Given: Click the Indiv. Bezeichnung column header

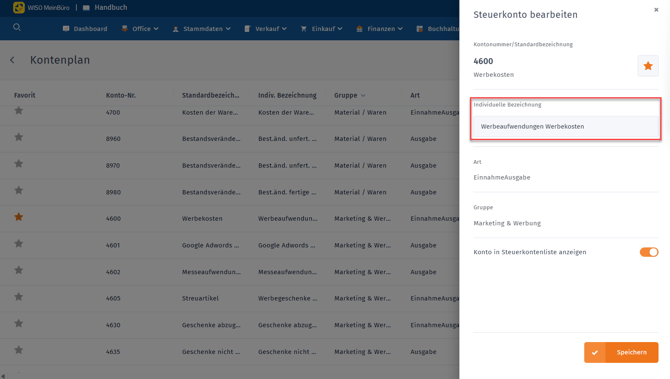Looking at the screenshot, I should pyautogui.click(x=287, y=95).
